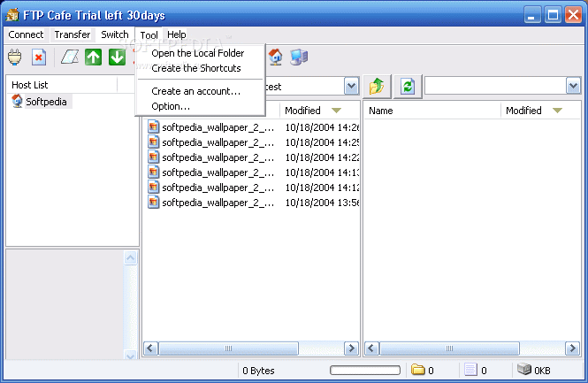Click the parent folder up icon
Screen dimensions: 588x383
[x=377, y=87]
